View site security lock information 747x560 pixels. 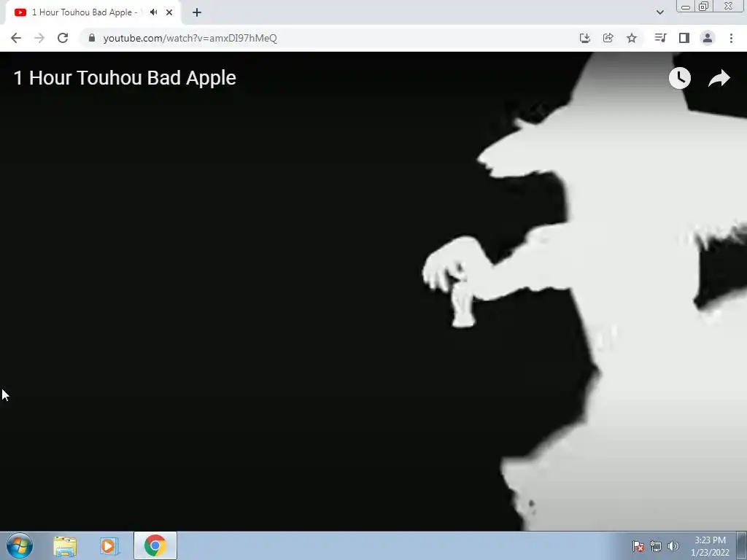[91, 38]
